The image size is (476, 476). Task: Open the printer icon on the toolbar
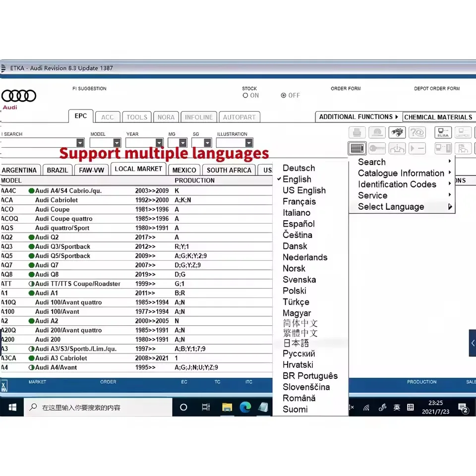tap(357, 132)
